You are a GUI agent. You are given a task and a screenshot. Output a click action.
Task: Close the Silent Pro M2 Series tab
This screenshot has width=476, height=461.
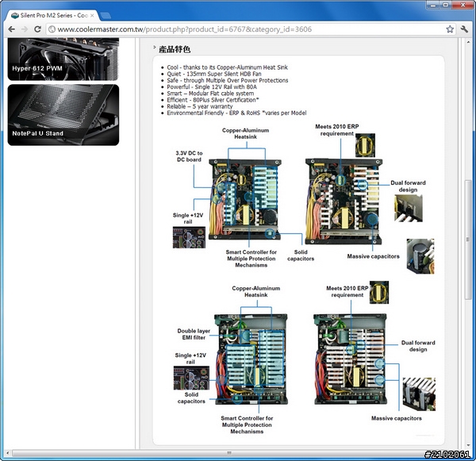(x=92, y=15)
